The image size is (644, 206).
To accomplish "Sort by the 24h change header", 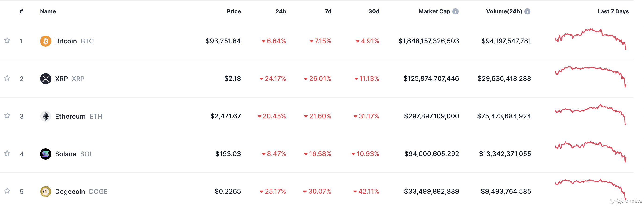I will (281, 11).
